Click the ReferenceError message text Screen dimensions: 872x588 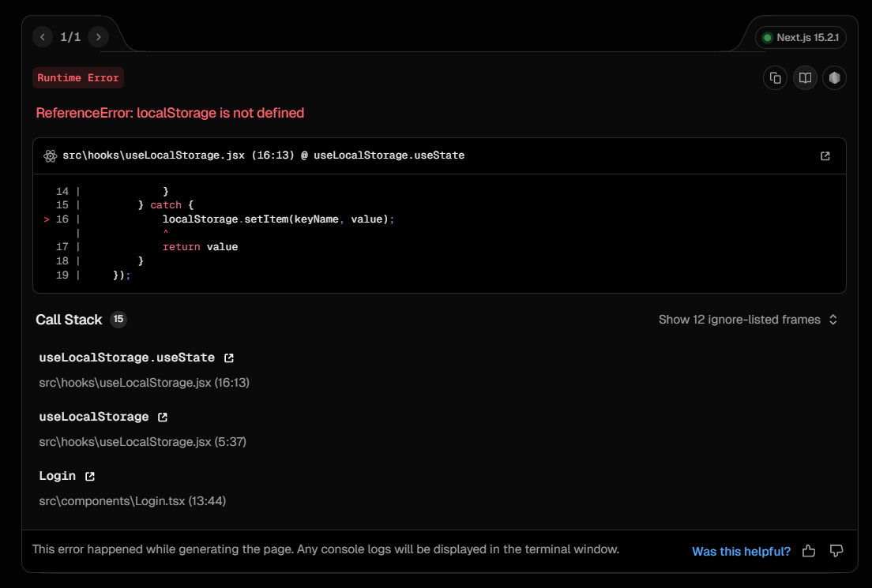[169, 113]
